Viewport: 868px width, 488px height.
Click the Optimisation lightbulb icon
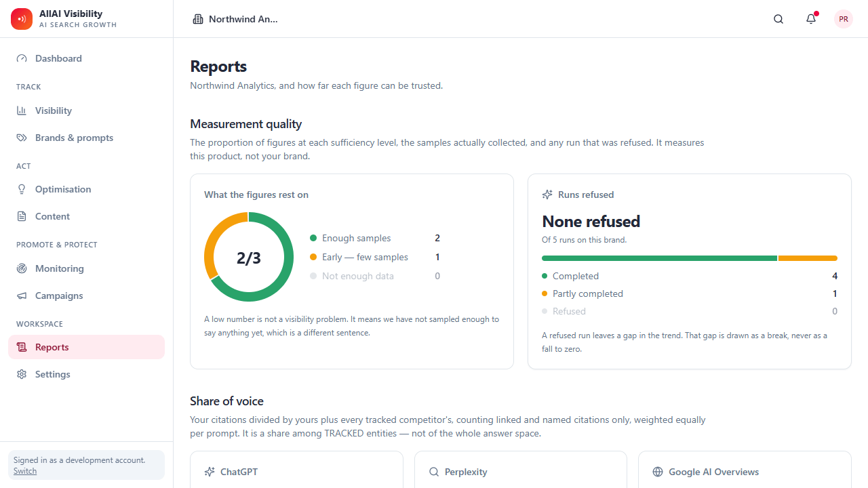point(22,189)
